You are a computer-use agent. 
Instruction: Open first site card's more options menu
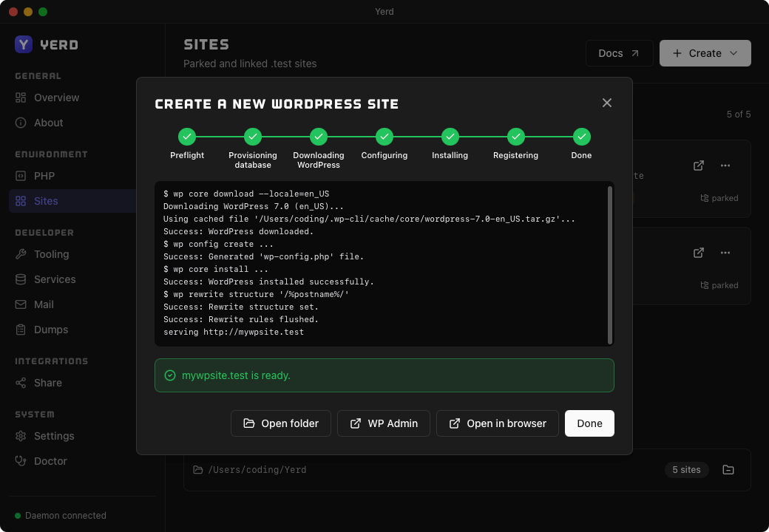[725, 166]
